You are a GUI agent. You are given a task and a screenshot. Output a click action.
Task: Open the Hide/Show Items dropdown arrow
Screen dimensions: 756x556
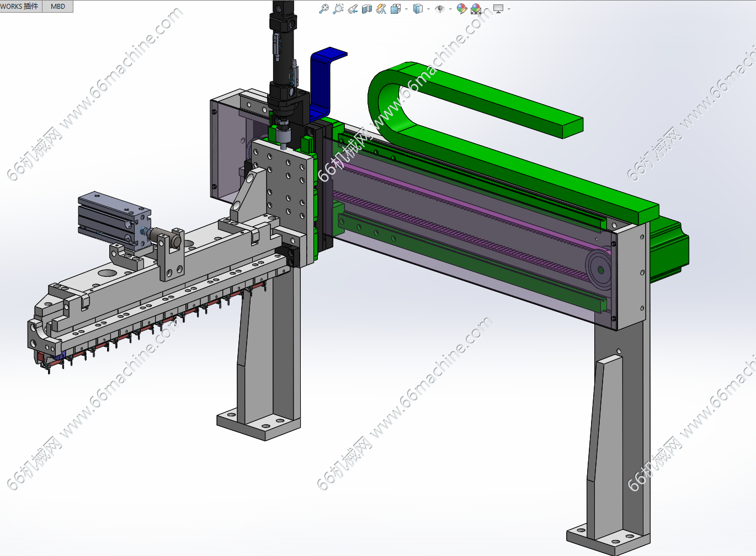coord(450,9)
